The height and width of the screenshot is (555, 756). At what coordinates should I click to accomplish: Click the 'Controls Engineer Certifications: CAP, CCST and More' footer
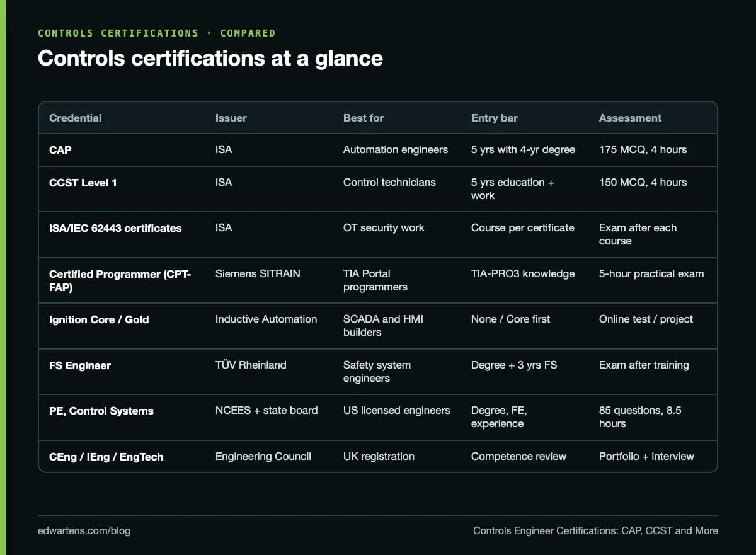[595, 530]
